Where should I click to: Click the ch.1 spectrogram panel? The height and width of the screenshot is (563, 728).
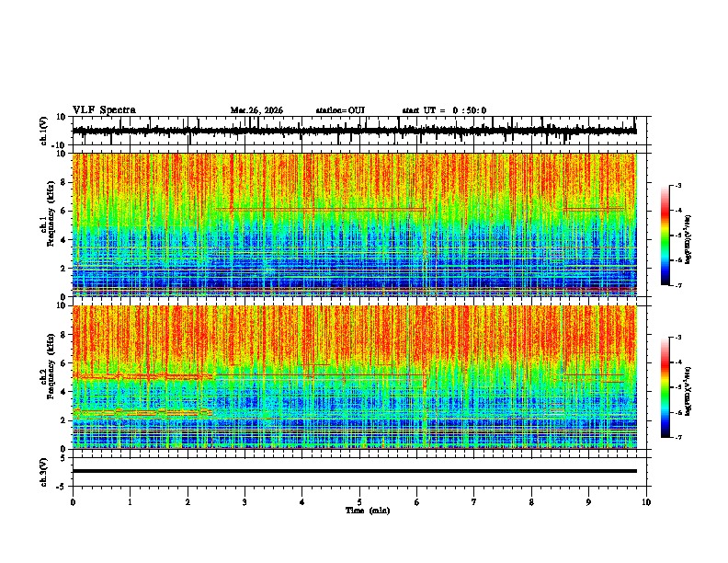354,224
